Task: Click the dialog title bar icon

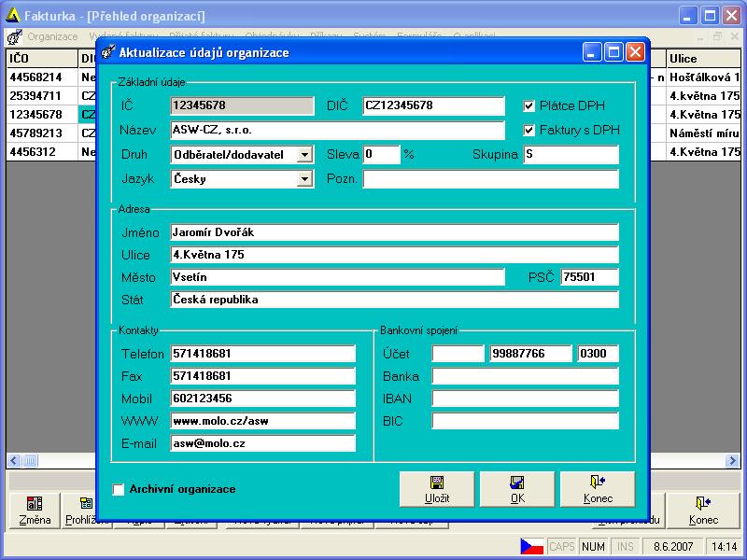Action: point(108,52)
